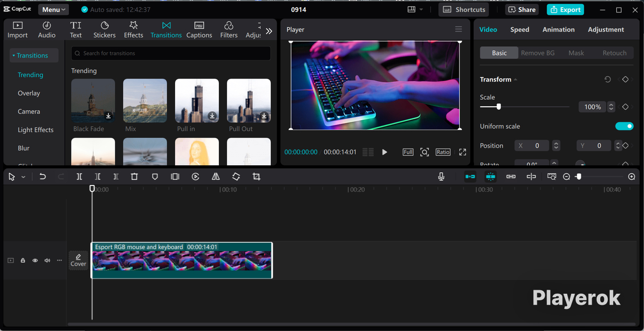The image size is (644, 331).
Task: Toggle the Uniform scale switch
Action: coord(624,126)
